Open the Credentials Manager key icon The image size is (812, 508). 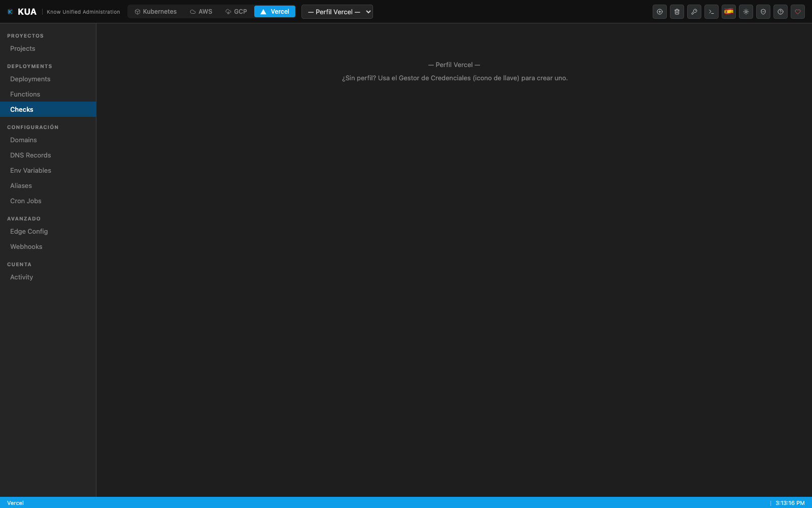coord(694,12)
